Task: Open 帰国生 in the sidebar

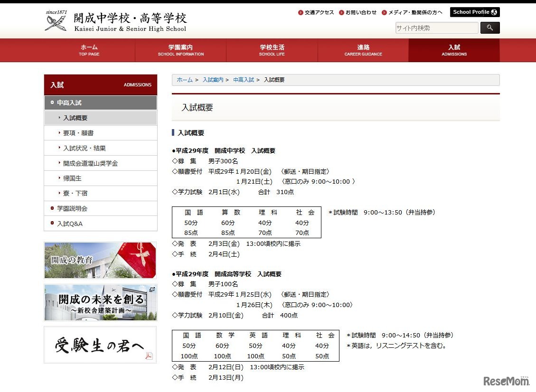Action: coord(101,178)
